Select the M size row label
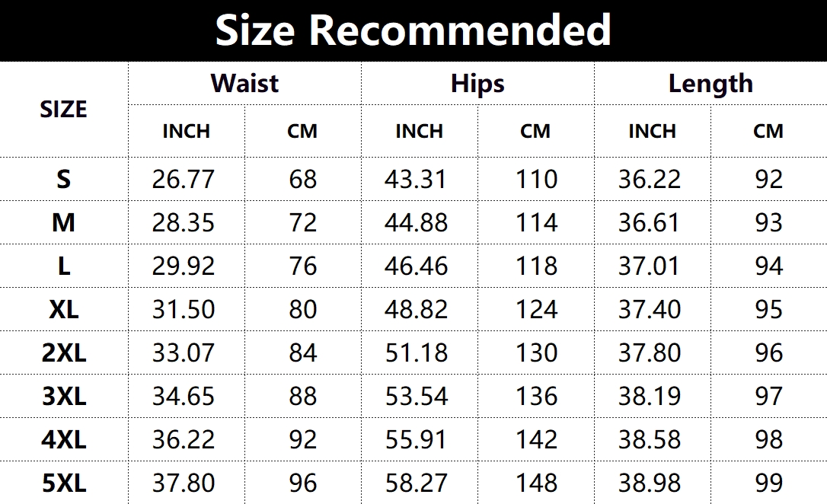This screenshot has height=504, width=827. point(63,222)
